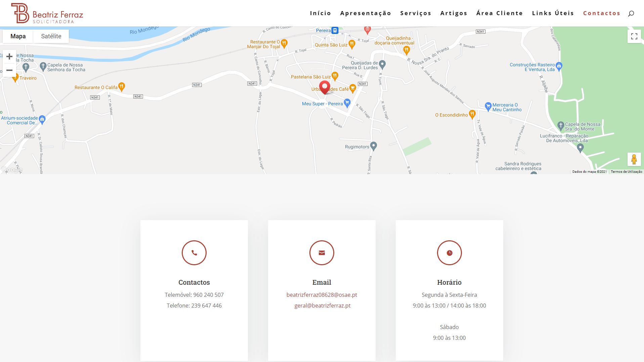Click the clock icon circle above Horário

click(x=449, y=253)
